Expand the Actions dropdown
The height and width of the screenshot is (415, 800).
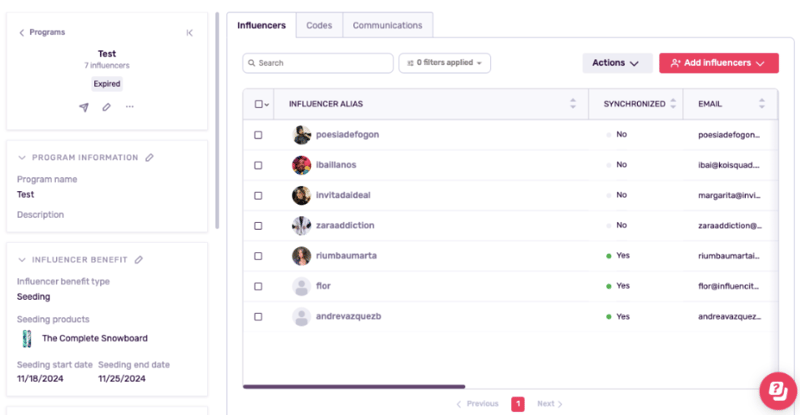coord(617,63)
